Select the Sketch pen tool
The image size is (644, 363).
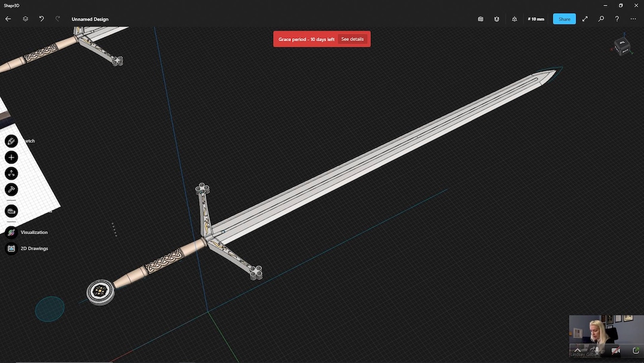[x=11, y=140]
